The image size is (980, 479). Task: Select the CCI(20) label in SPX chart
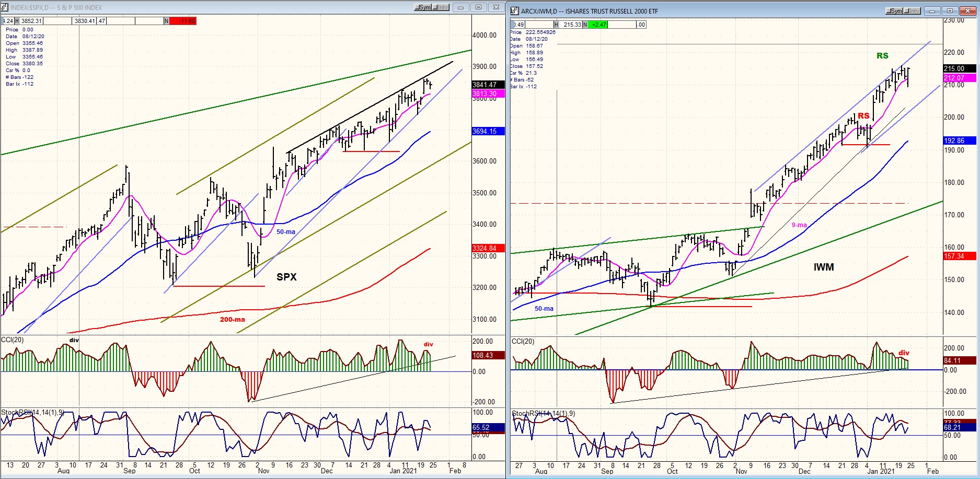(x=13, y=340)
